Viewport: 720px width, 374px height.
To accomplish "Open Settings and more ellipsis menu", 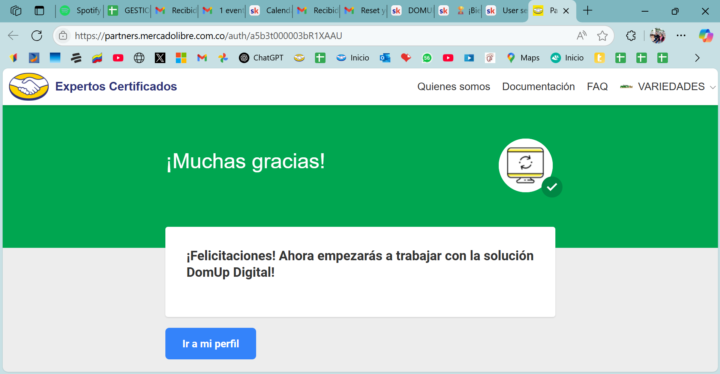I will [x=681, y=35].
